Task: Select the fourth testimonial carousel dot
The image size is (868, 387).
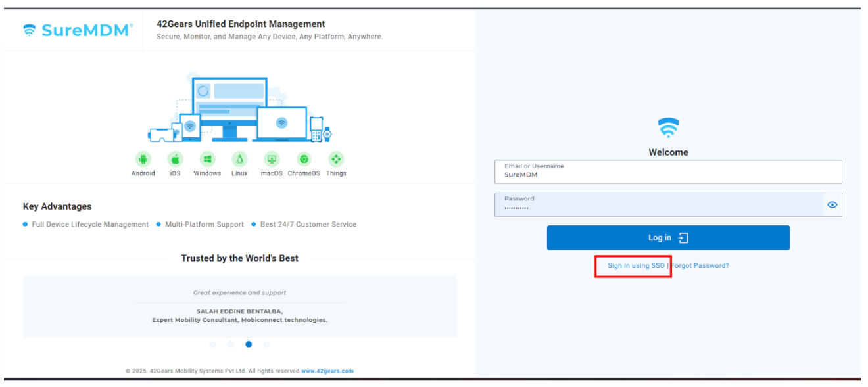Action: pos(266,344)
